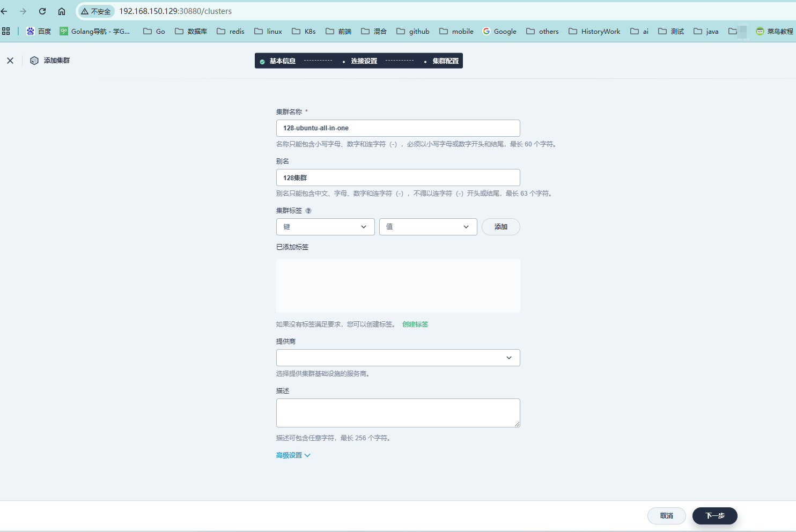Open the redis bookmark folder
Screen dimensions: 796x532
(231, 31)
